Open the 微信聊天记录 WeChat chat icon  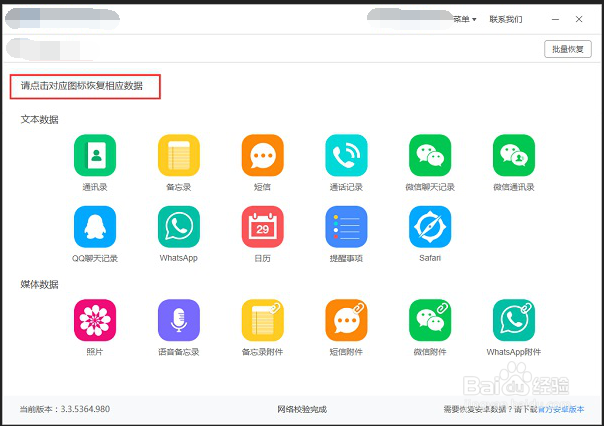(x=430, y=155)
